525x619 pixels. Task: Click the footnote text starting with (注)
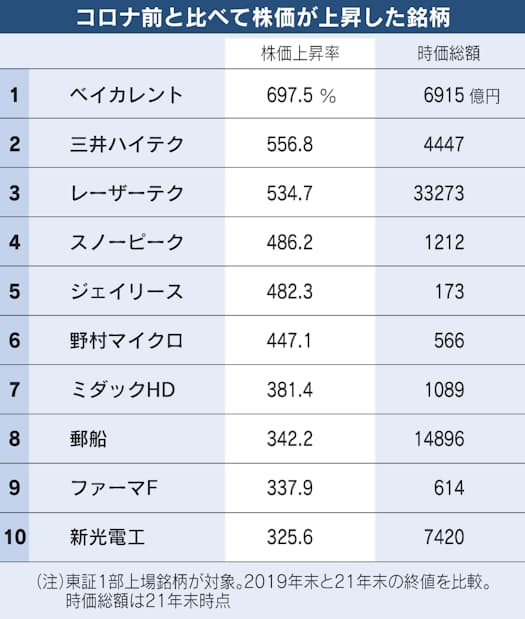point(263,591)
